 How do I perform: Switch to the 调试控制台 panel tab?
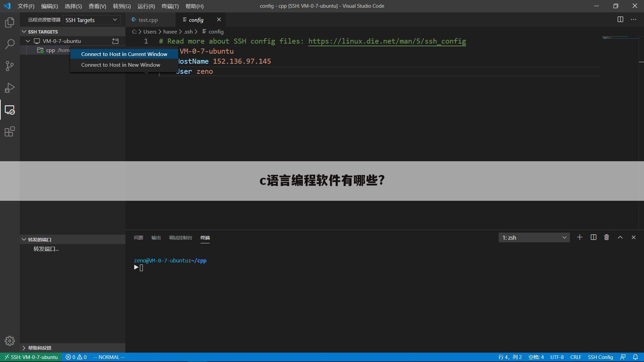(x=180, y=238)
